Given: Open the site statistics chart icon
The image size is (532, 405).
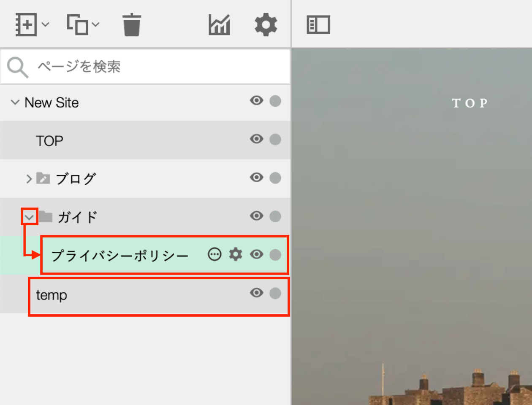Looking at the screenshot, I should (x=219, y=24).
